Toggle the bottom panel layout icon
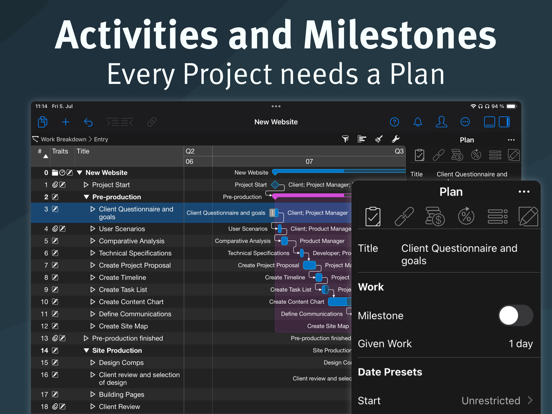552x414 pixels. [489, 122]
